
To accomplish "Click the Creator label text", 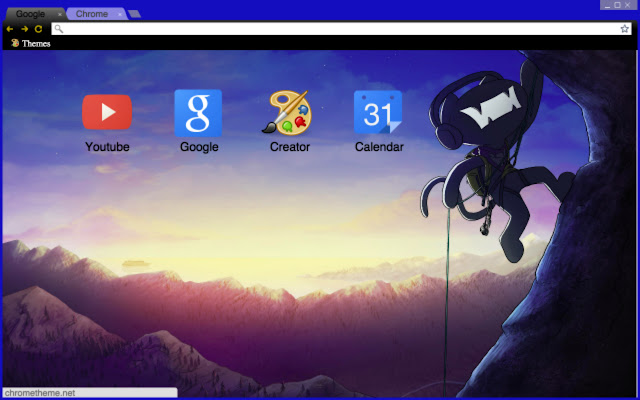I will (x=290, y=147).
